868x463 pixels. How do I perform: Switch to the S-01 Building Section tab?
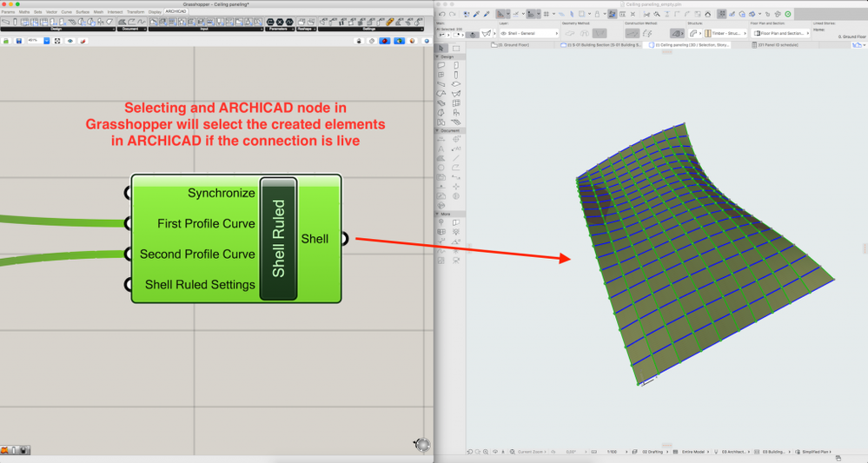tap(600, 45)
